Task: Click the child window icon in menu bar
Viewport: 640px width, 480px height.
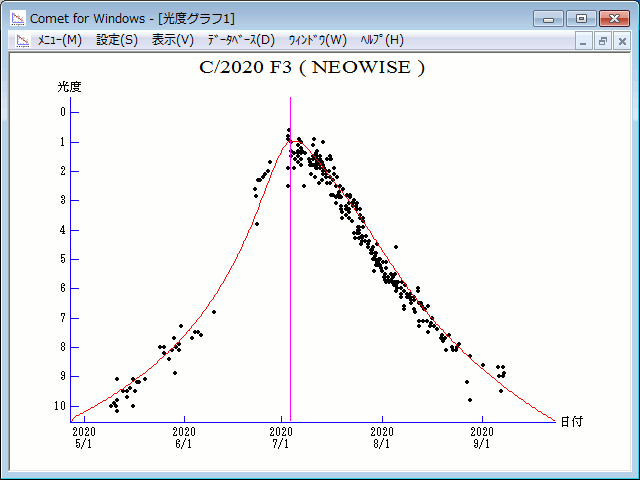Action: tap(23, 40)
